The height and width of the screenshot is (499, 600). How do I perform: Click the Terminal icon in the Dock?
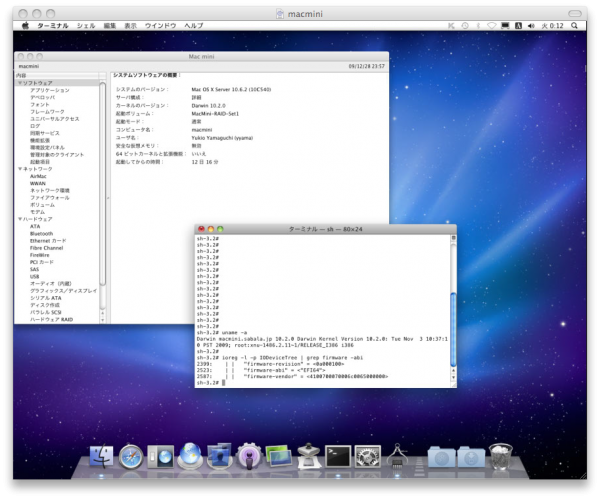click(338, 456)
